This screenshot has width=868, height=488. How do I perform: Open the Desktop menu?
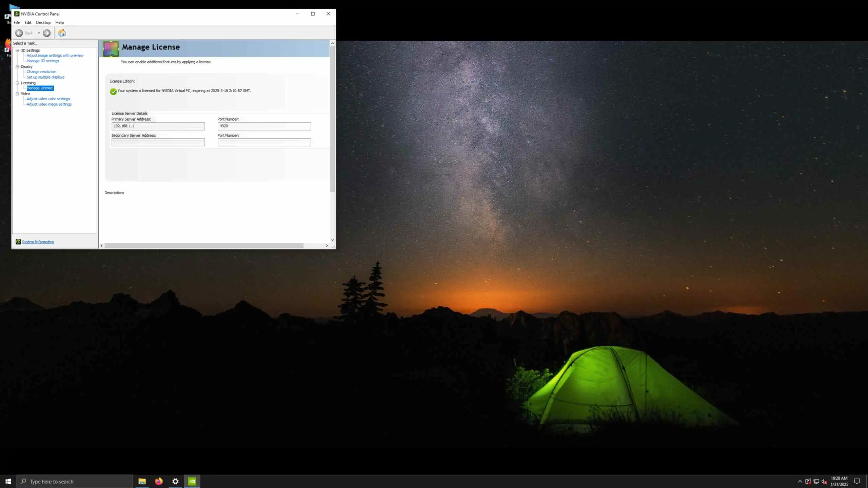click(43, 22)
